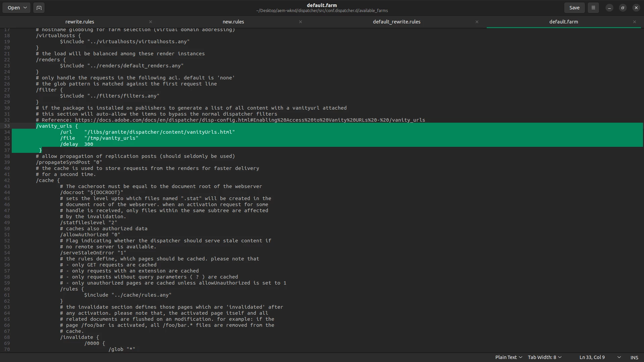Switch to the default_rewrite.rules tab
Image resolution: width=644 pixels, height=362 pixels.
click(x=396, y=22)
